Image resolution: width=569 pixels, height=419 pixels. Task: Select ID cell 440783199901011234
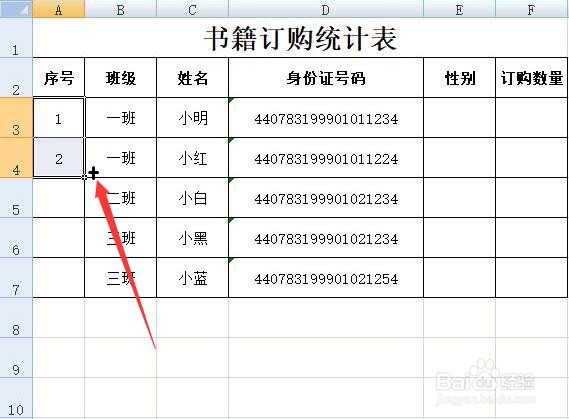pyautogui.click(x=326, y=118)
